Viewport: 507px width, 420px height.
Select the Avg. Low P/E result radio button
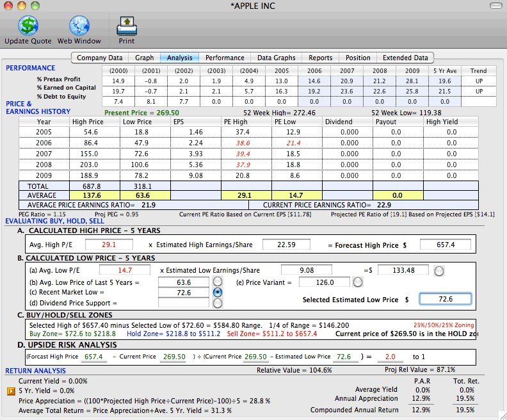(x=439, y=271)
